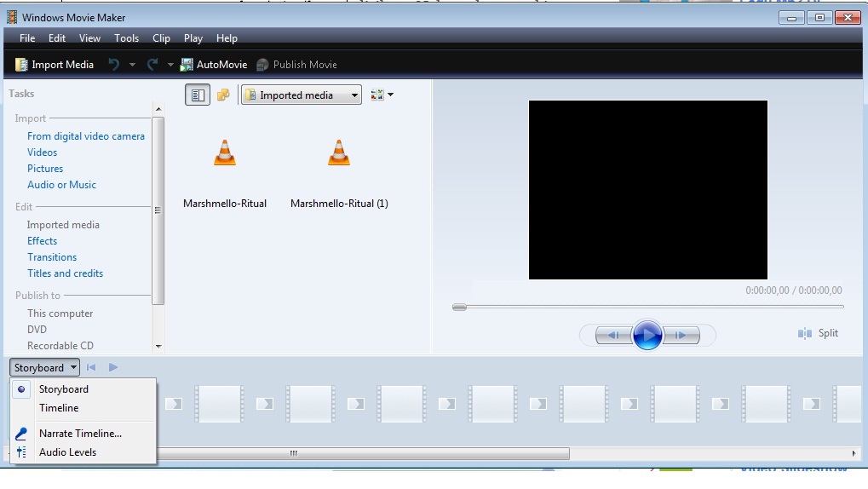Image resolution: width=868 pixels, height=489 pixels.
Task: Click the Redo arrow icon
Action: tap(152, 64)
